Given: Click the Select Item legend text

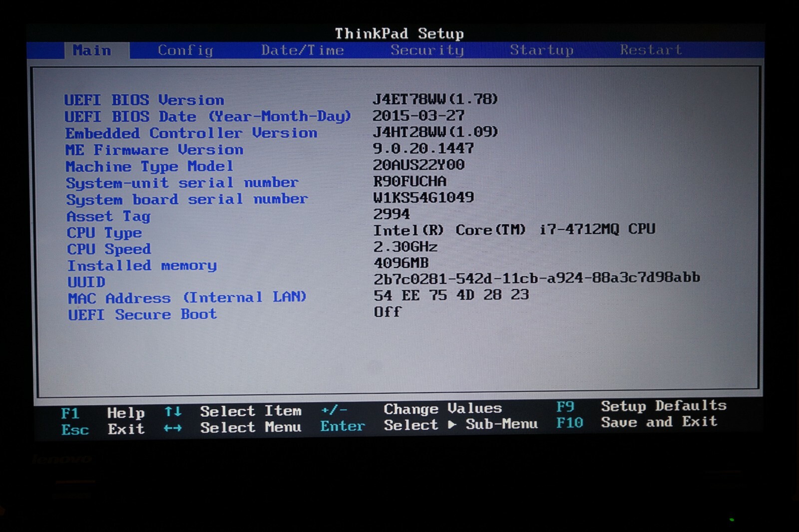Looking at the screenshot, I should pyautogui.click(x=251, y=411).
